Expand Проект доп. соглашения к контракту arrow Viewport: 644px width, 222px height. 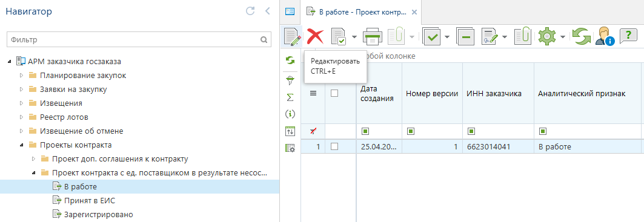point(34,159)
